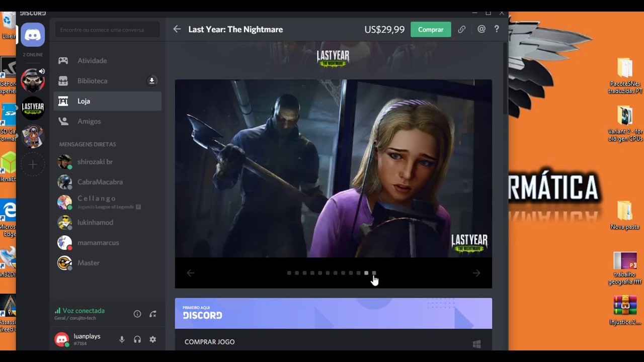The image size is (644, 362).
Task: Open 'trabalho geografia' desktop file
Action: pyautogui.click(x=625, y=268)
